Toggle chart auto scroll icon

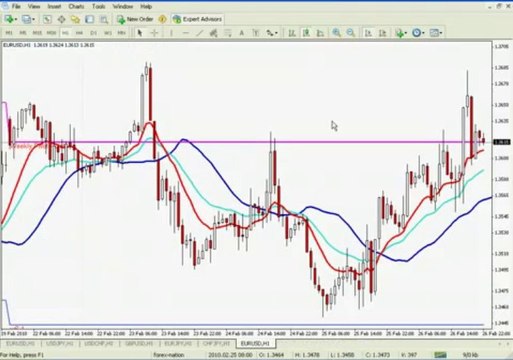pyautogui.click(x=368, y=33)
